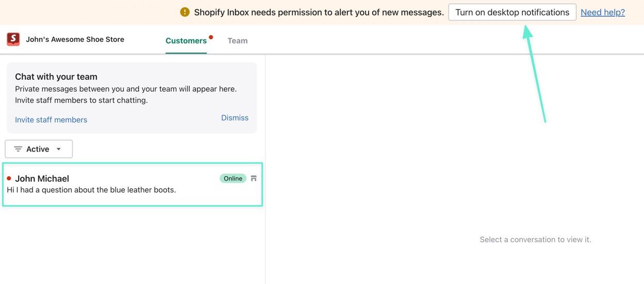Click the "John's Awesome Shoe Store" name
The height and width of the screenshot is (284, 644).
click(x=75, y=39)
